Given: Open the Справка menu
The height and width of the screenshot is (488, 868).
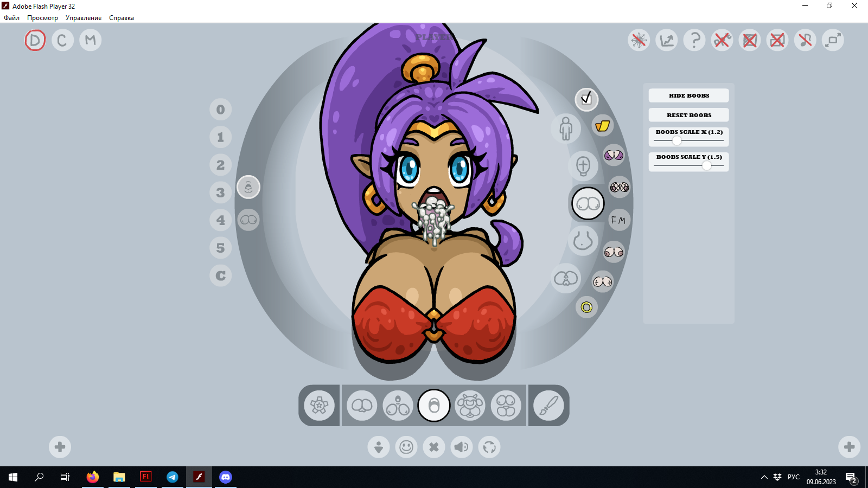Looking at the screenshot, I should coord(122,18).
